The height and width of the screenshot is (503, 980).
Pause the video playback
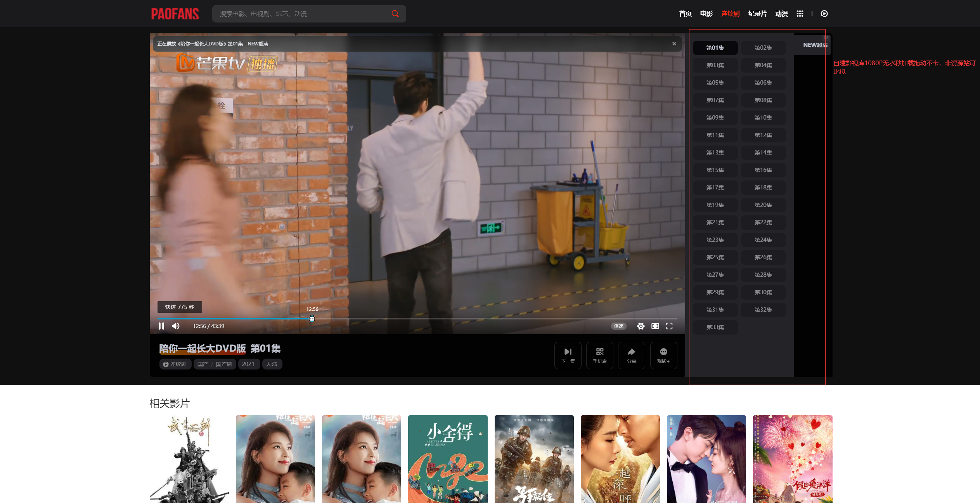161,326
